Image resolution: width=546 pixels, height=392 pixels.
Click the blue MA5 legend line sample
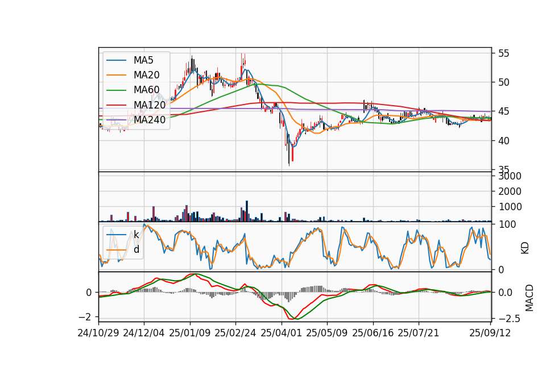(116, 61)
